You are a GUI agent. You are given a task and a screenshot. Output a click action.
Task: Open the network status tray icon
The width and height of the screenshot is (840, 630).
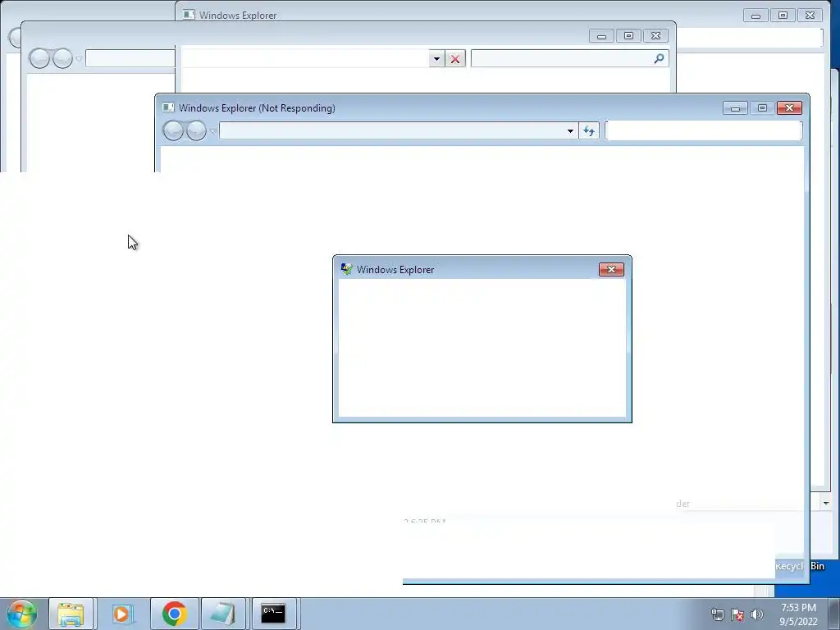[x=717, y=614]
